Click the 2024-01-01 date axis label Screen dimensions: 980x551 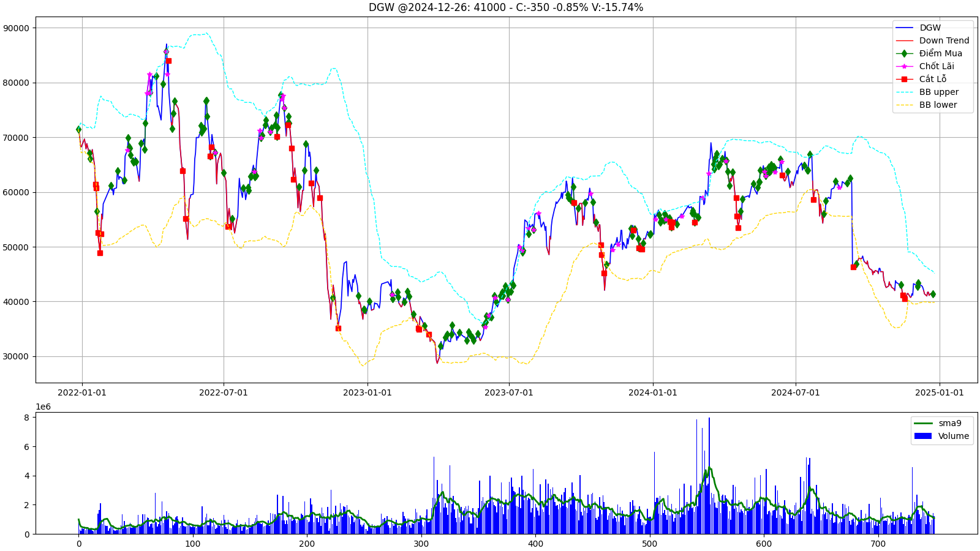point(653,392)
